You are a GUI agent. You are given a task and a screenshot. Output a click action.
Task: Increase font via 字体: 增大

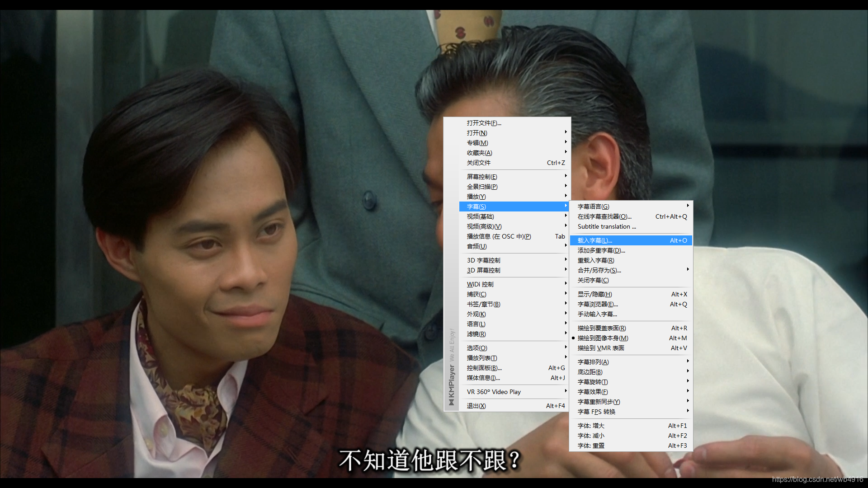pos(591,426)
